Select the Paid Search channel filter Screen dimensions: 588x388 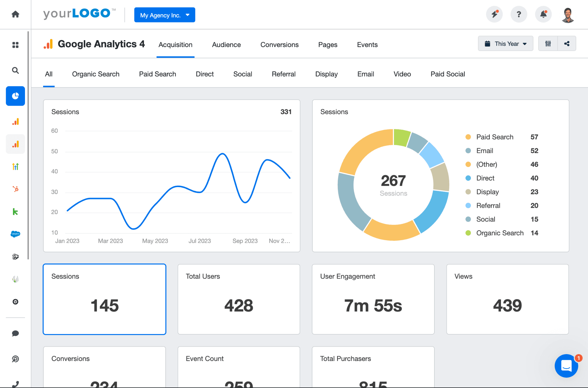point(157,74)
